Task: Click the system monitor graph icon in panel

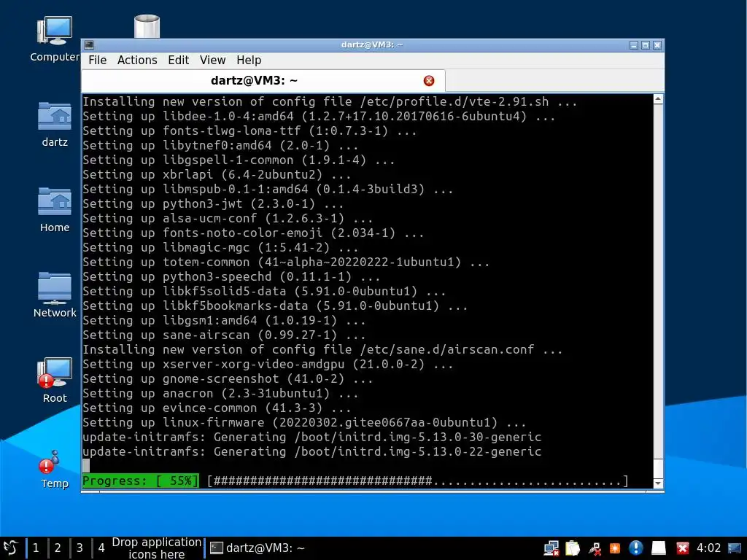Action: (x=735, y=548)
